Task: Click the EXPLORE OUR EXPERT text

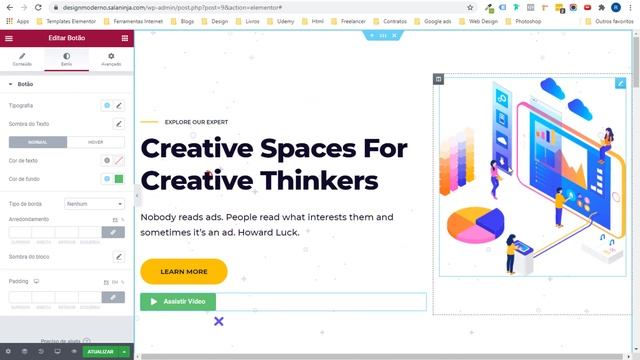Action: [196, 122]
